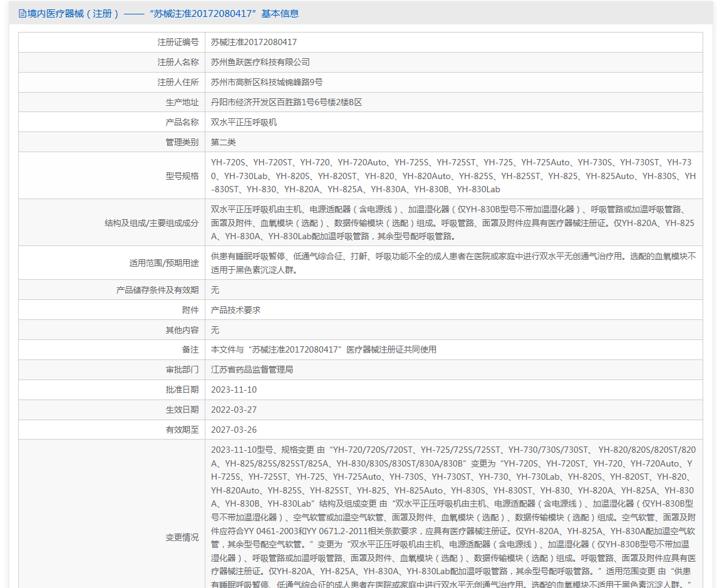
Task: Click the 产品储存条件及有效期 label
Action: 157,290
